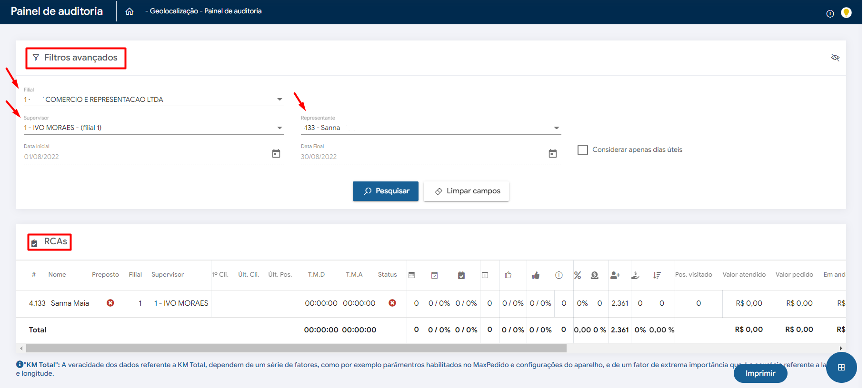This screenshot has width=868, height=390.
Task: Expand the Filial dropdown
Action: coord(279,100)
